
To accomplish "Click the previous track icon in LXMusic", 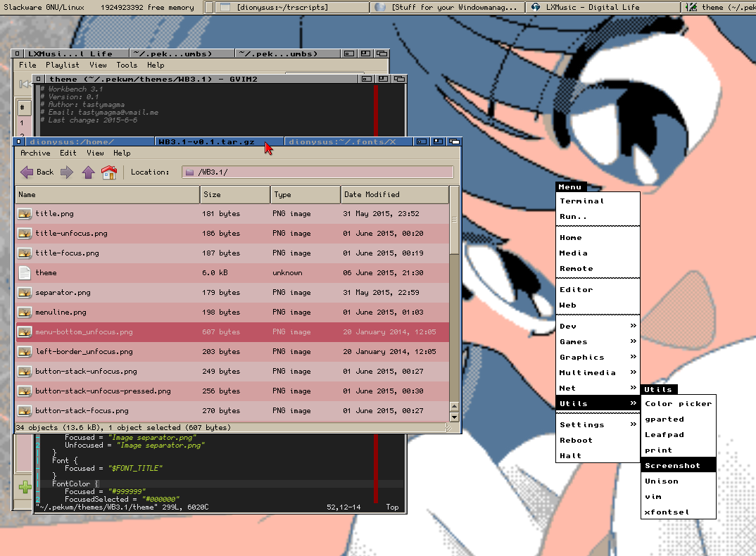I will pyautogui.click(x=24, y=84).
